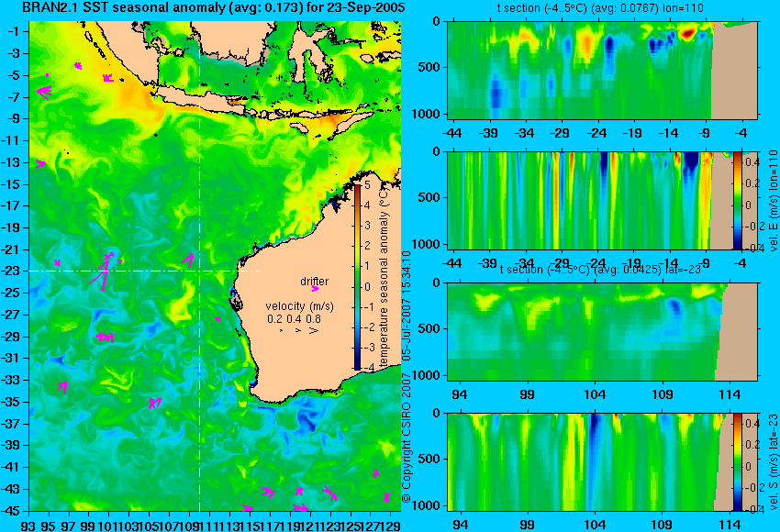780x532 pixels.
Task: Click the '05-Jul-2007 15:34:10' timestamp
Action: tap(407, 305)
